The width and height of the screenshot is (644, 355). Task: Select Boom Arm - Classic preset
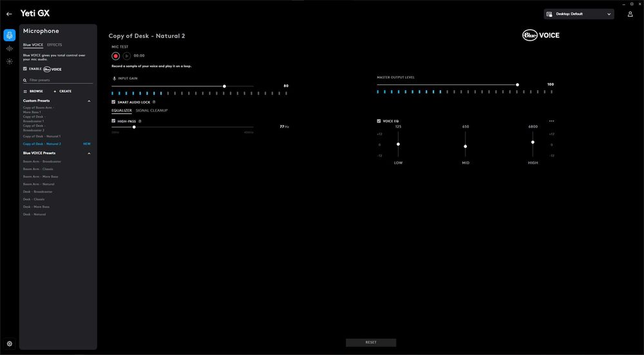[38, 169]
